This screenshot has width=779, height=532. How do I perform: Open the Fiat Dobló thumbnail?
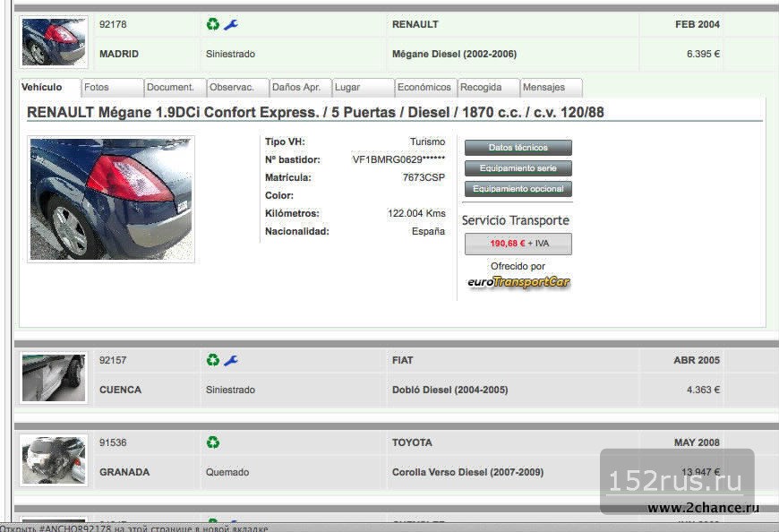coord(54,378)
